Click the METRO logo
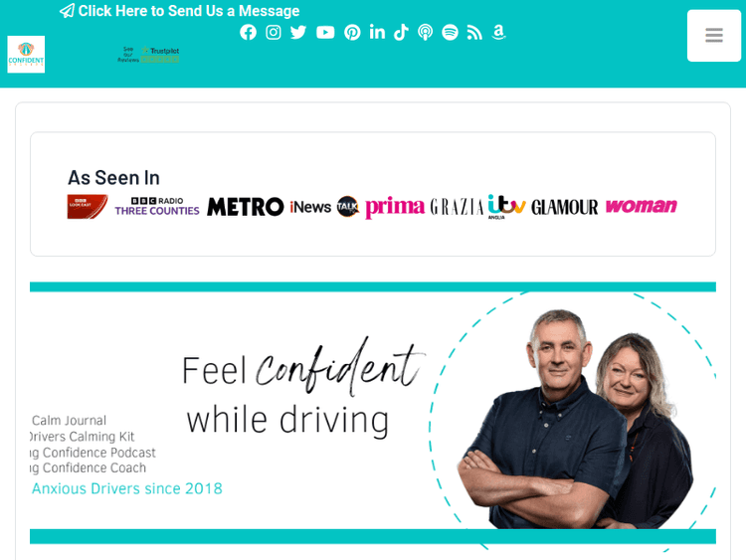The image size is (746, 560). (x=246, y=207)
